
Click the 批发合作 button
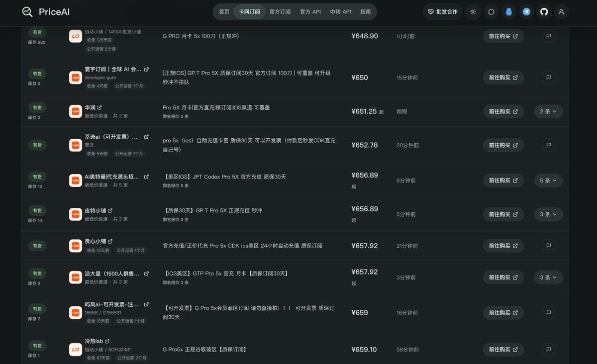pyautogui.click(x=443, y=12)
